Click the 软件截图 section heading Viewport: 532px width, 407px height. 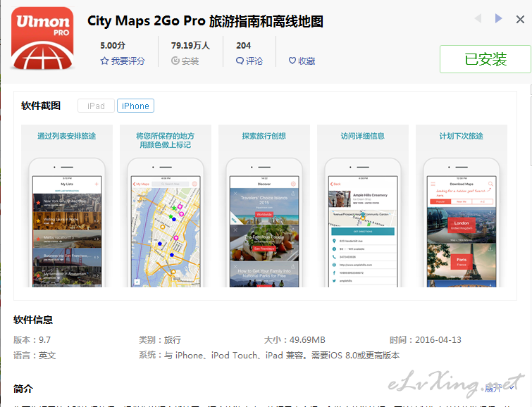pyautogui.click(x=41, y=106)
